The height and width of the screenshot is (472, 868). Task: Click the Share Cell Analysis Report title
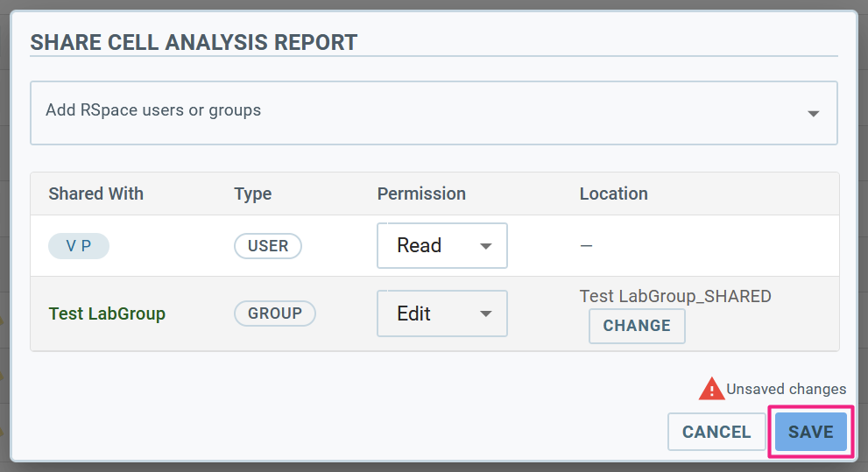tap(194, 42)
